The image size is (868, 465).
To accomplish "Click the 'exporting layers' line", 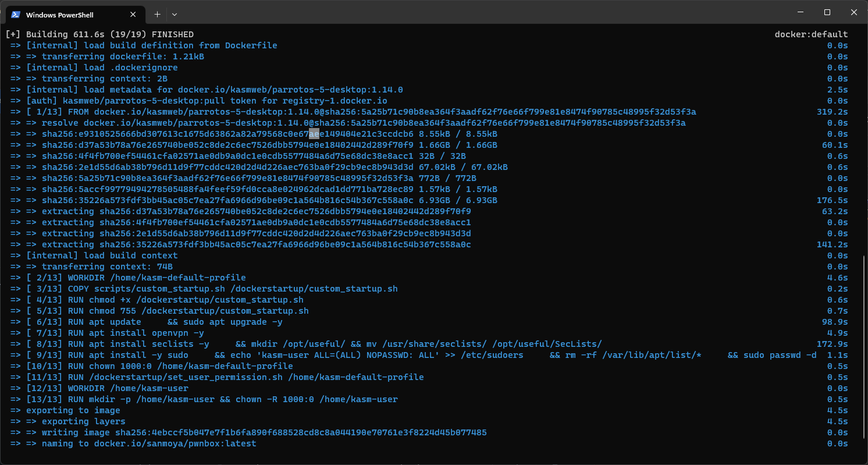I will coord(67,421).
